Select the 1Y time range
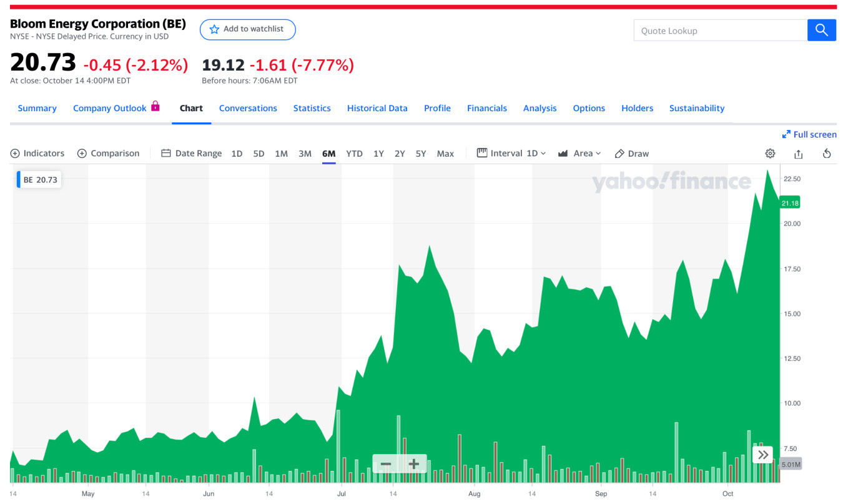 click(378, 154)
